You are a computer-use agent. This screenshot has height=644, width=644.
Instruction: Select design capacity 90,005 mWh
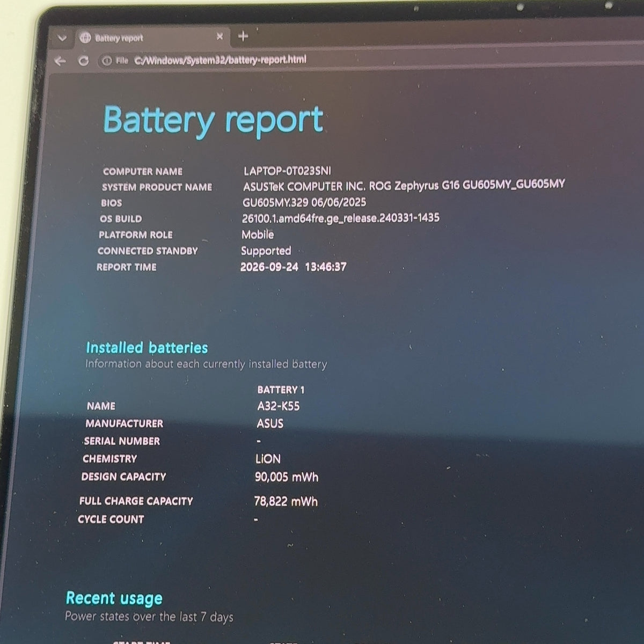287,477
